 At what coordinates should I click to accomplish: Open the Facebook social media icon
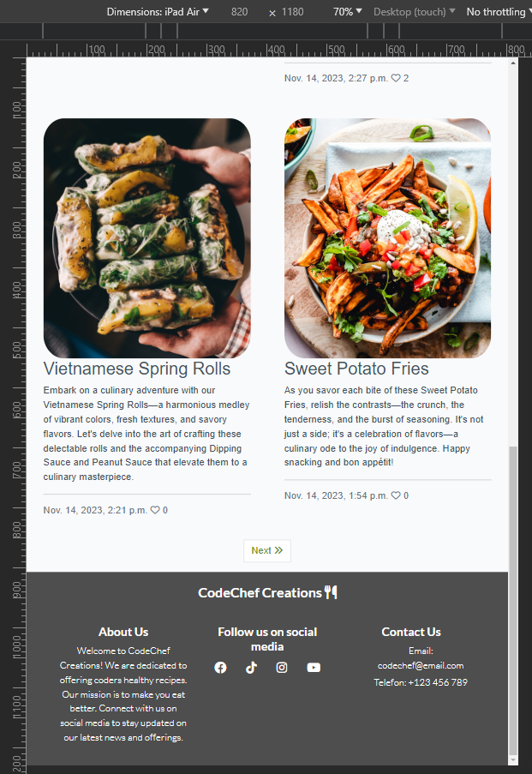point(221,668)
